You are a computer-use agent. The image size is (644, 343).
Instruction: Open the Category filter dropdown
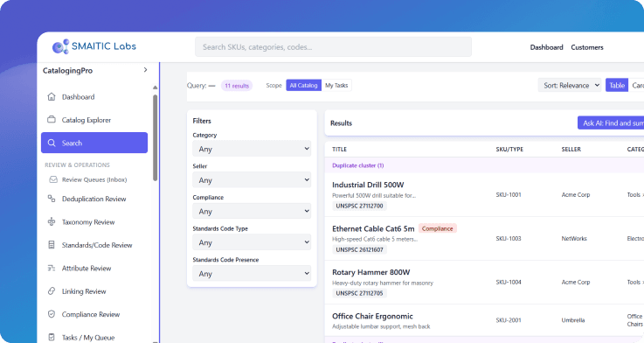(x=252, y=149)
